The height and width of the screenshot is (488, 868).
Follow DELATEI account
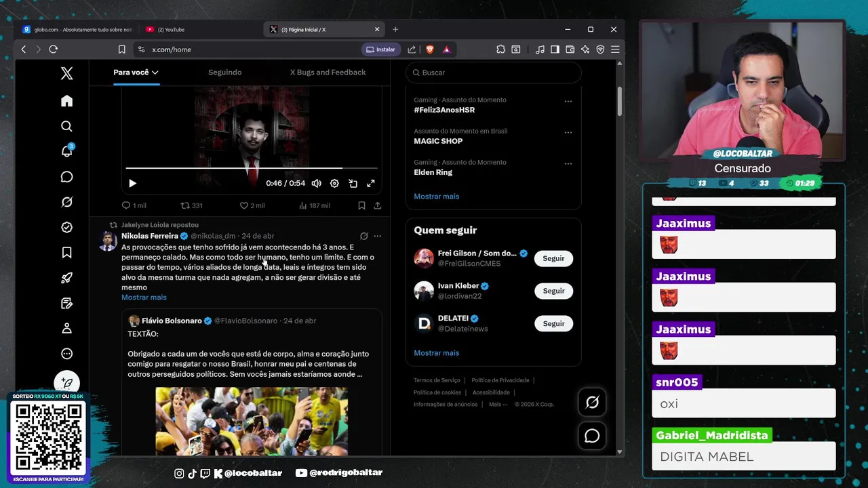click(553, 323)
